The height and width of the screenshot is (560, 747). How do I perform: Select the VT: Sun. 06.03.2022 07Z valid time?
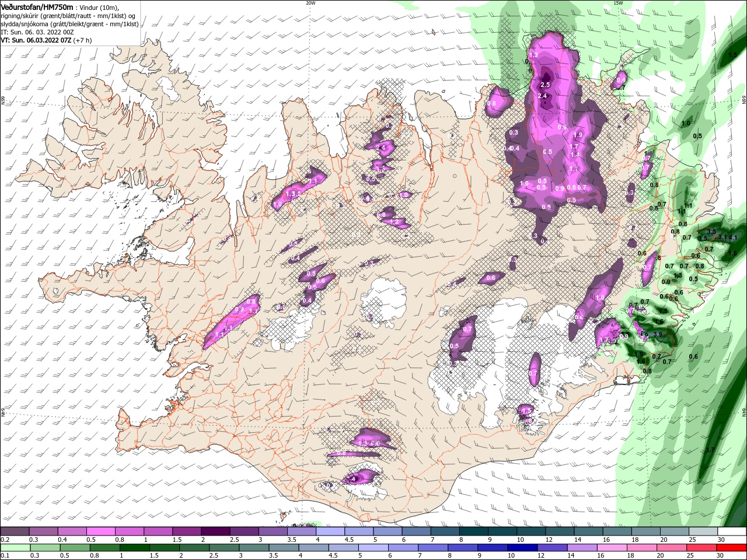(x=35, y=40)
